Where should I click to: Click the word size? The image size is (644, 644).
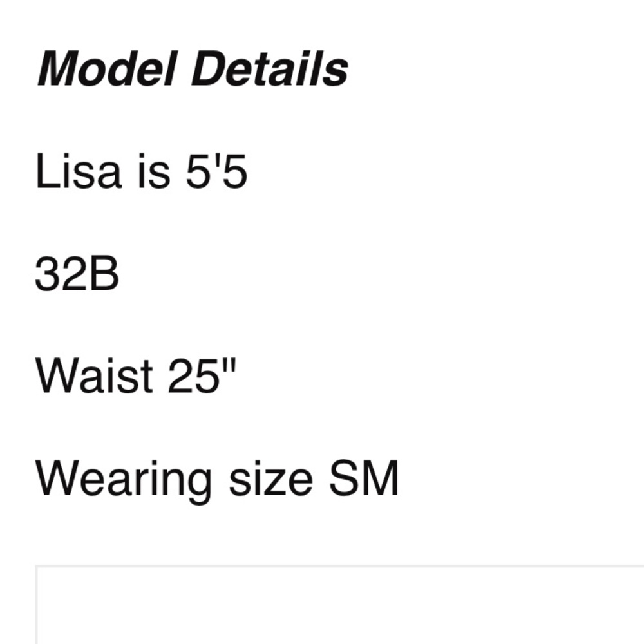pyautogui.click(x=270, y=479)
